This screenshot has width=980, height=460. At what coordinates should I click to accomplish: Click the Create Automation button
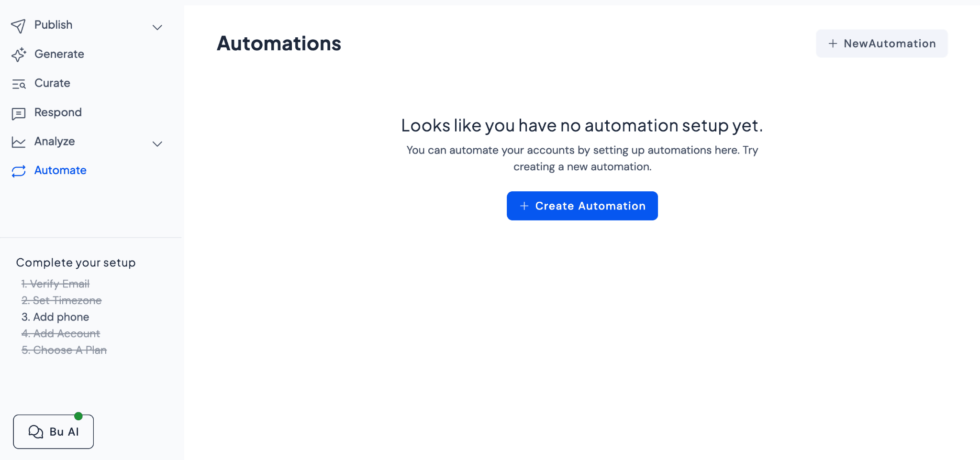pyautogui.click(x=582, y=206)
